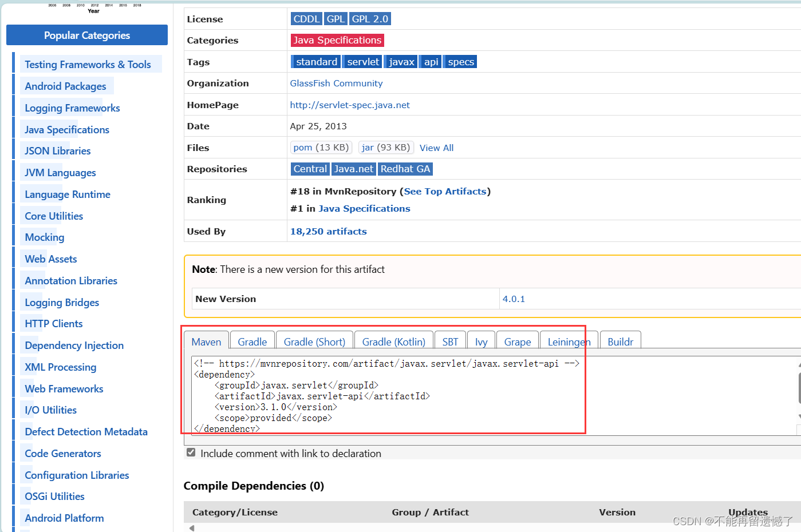
Task: Toggle Include comment with link checkbox
Action: [191, 452]
